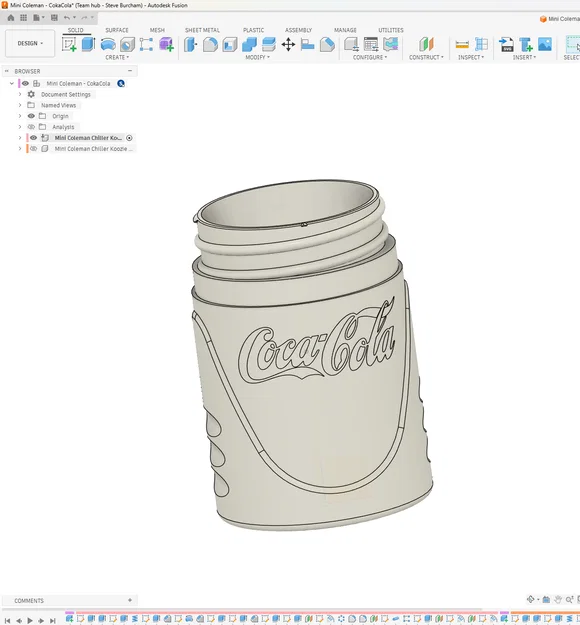
Task: Open the MODIFY dropdown menu
Action: [x=258, y=57]
